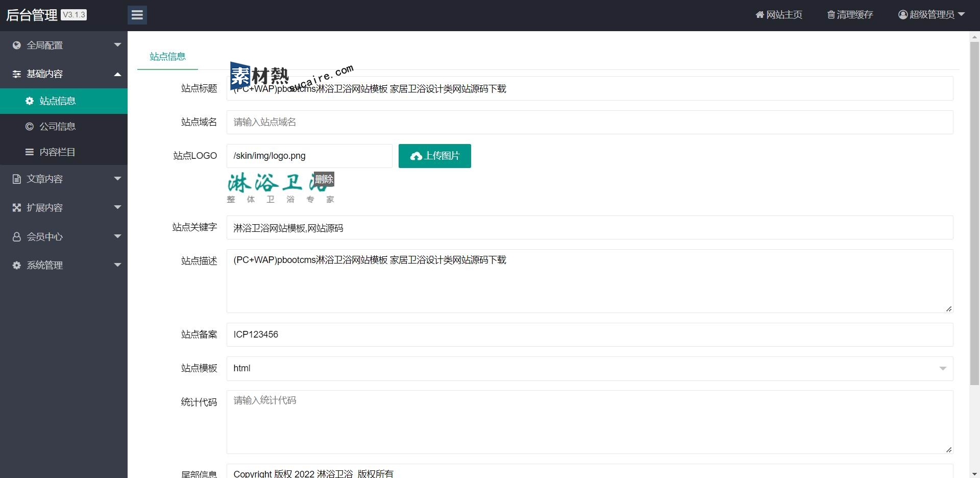Focus the 尾部信息 copyright input

[x=590, y=471]
